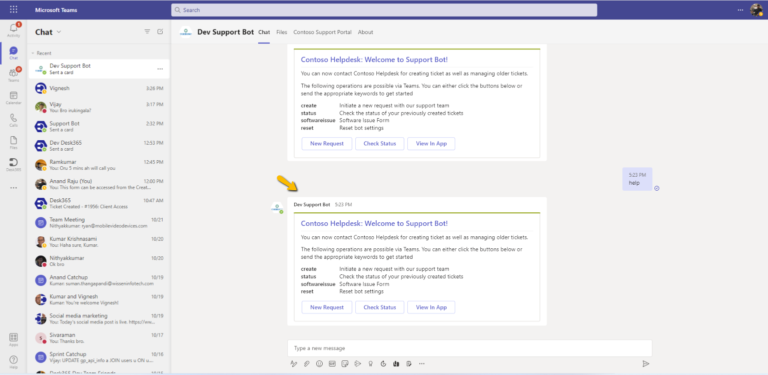Show more apps ellipsis in sidebar
The height and width of the screenshot is (375, 768).
pos(13,188)
